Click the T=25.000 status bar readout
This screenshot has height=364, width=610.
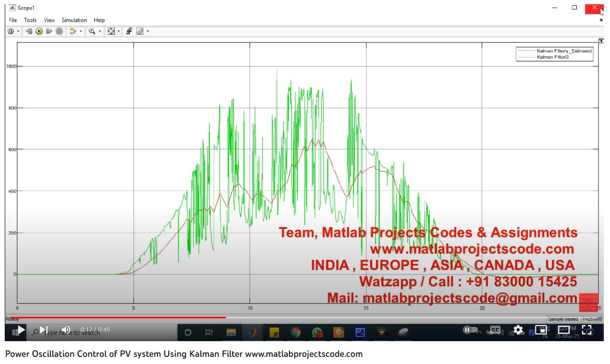coord(592,319)
